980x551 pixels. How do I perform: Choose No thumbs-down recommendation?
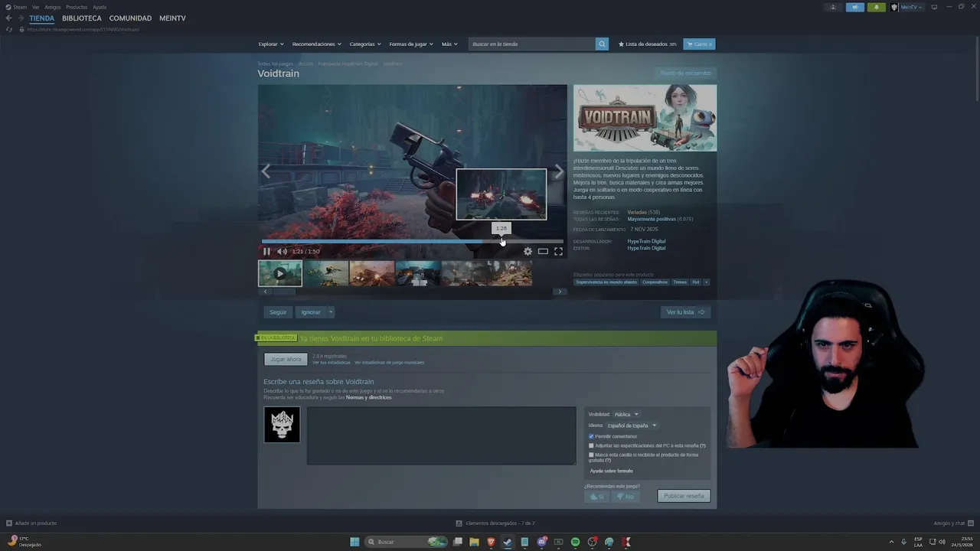[x=626, y=496]
